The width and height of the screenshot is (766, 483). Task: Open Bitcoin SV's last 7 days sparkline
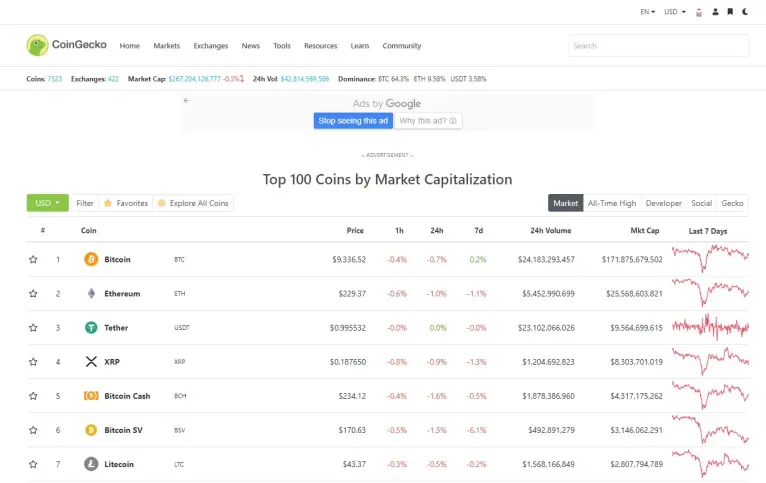710,429
